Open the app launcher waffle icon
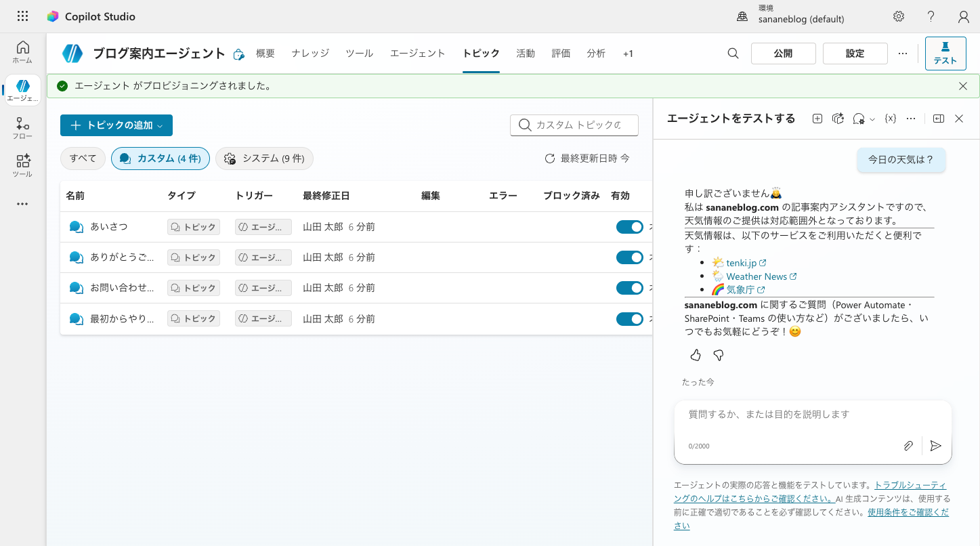Screen dimensions: 980x546 click(x=22, y=16)
